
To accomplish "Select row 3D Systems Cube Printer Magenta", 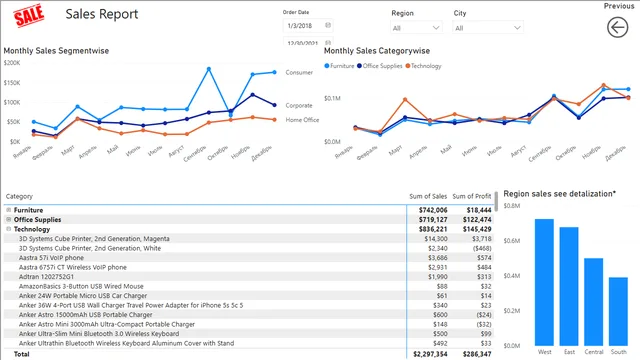I will click(248, 238).
